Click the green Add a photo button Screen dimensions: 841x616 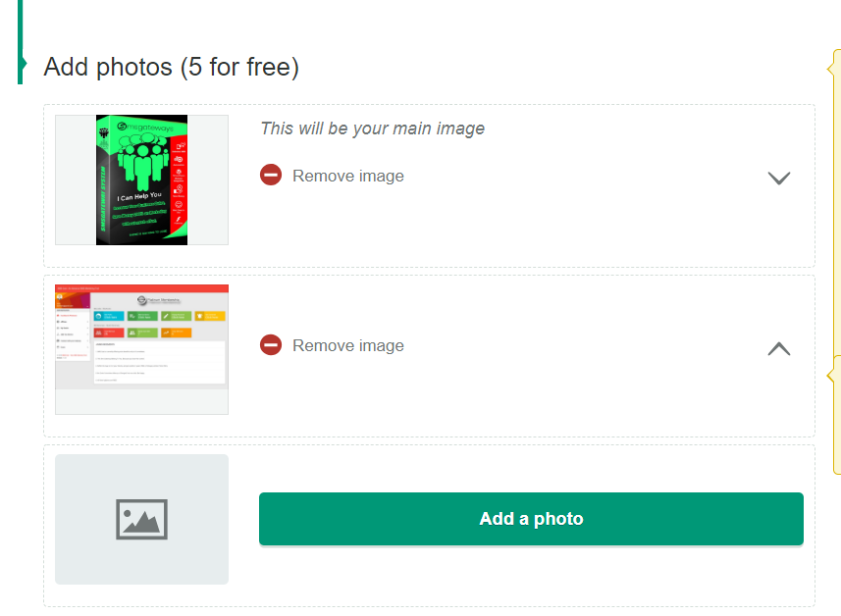pos(531,519)
